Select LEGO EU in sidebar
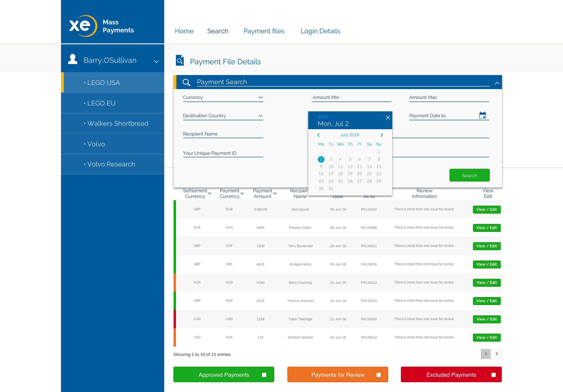 (x=113, y=103)
